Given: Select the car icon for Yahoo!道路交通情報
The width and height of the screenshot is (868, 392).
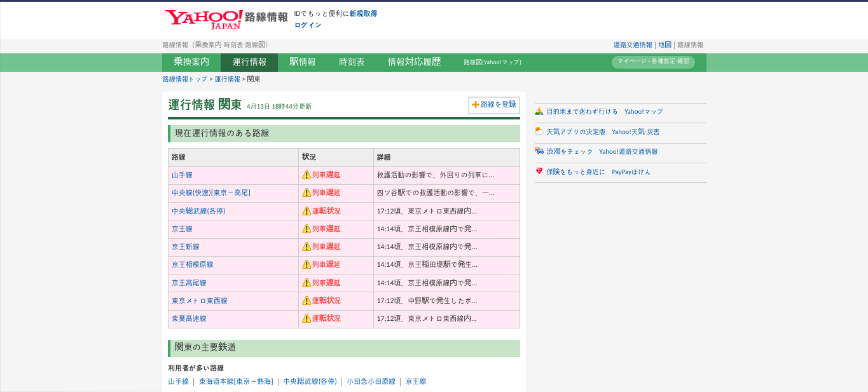Looking at the screenshot, I should 539,152.
